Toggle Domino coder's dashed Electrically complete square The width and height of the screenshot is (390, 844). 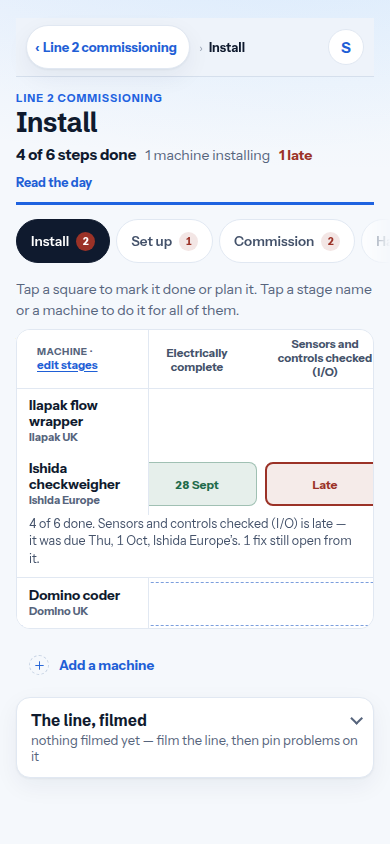pyautogui.click(x=204, y=603)
